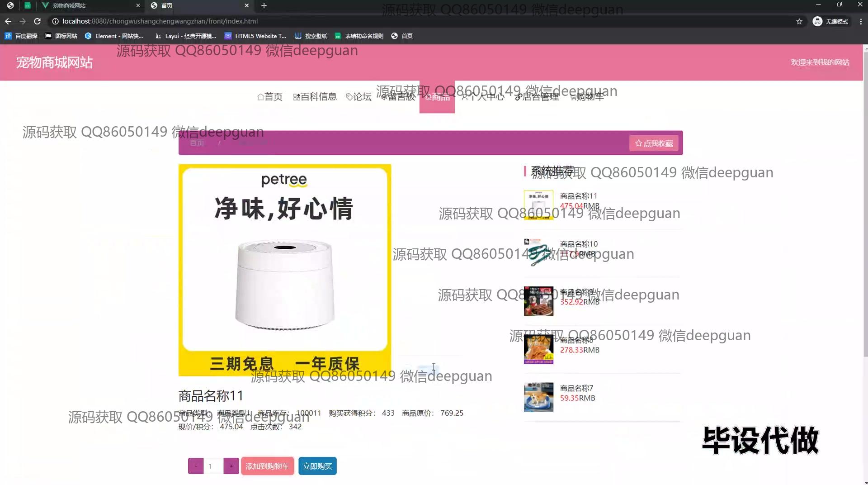Open 留言板 in site navigation
Screen dimensions: 868x485
point(398,97)
